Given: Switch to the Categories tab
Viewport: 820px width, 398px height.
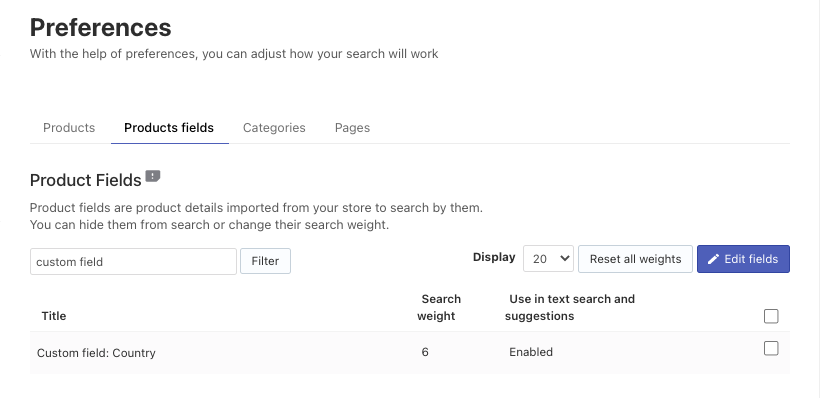Looking at the screenshot, I should click(x=274, y=128).
